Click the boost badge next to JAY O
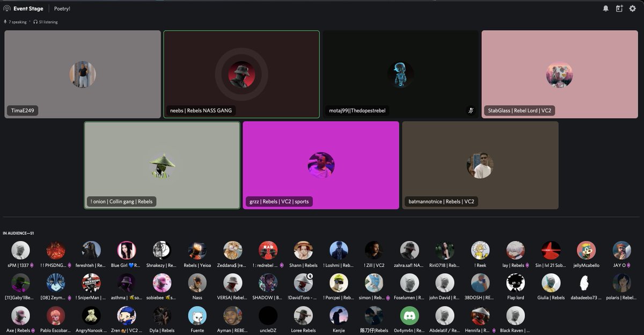The image size is (644, 335). coord(628,265)
